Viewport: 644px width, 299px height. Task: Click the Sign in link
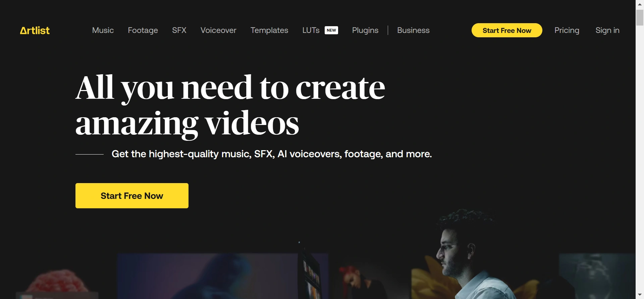click(x=607, y=30)
